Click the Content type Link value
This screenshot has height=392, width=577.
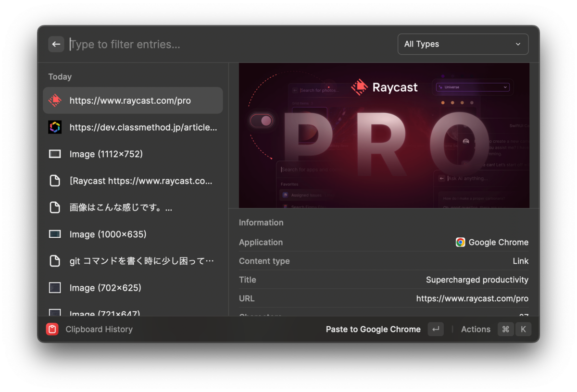[520, 261]
